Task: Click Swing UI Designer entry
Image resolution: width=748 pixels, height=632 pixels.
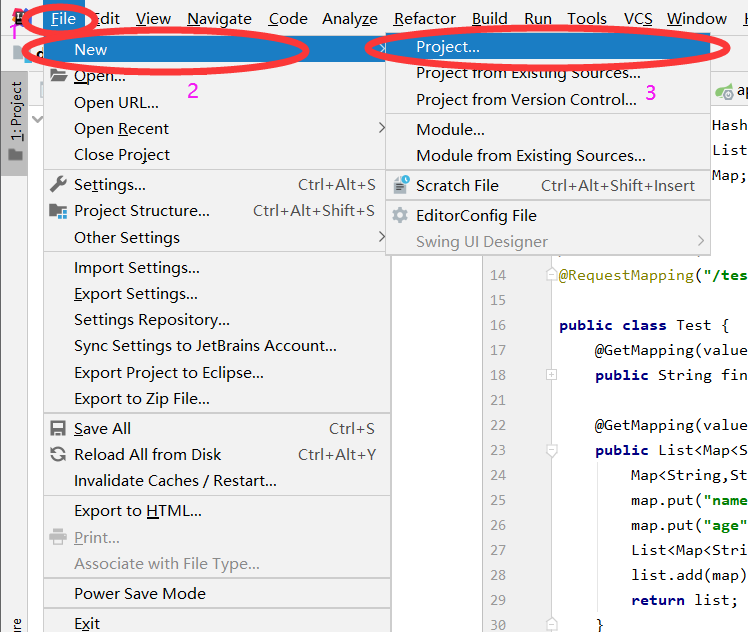Action: click(x=548, y=241)
